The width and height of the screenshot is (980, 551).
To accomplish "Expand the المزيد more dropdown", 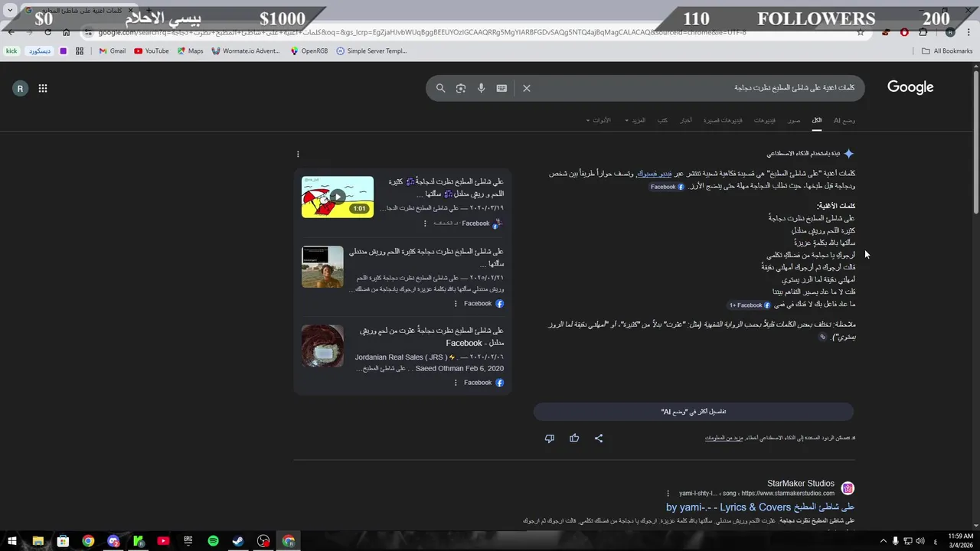I will coord(635,120).
